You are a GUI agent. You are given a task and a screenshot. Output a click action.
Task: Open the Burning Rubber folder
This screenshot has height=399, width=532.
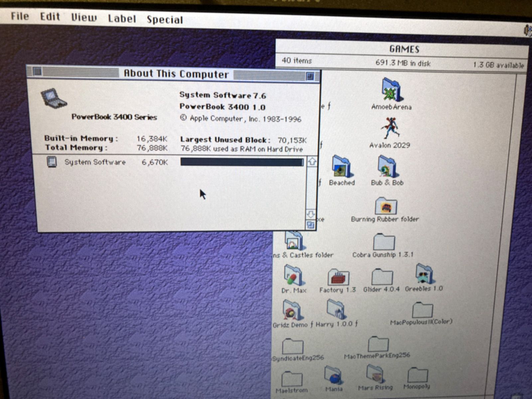pyautogui.click(x=386, y=206)
